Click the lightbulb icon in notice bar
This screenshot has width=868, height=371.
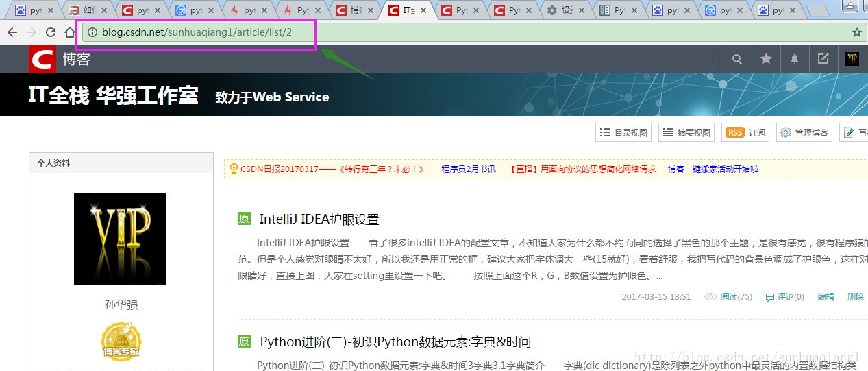[x=233, y=169]
